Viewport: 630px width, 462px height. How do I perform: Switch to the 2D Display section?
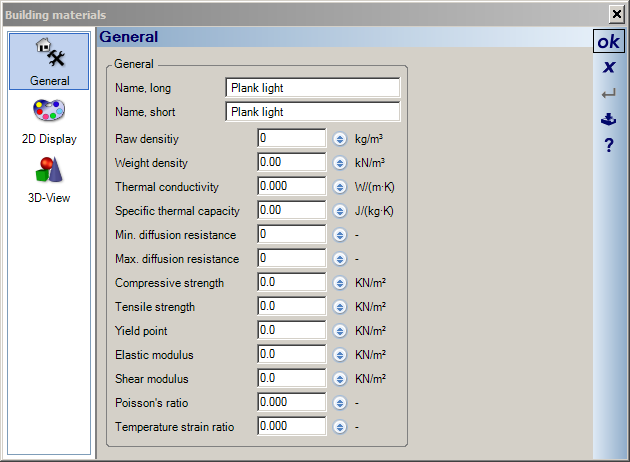coord(49,119)
